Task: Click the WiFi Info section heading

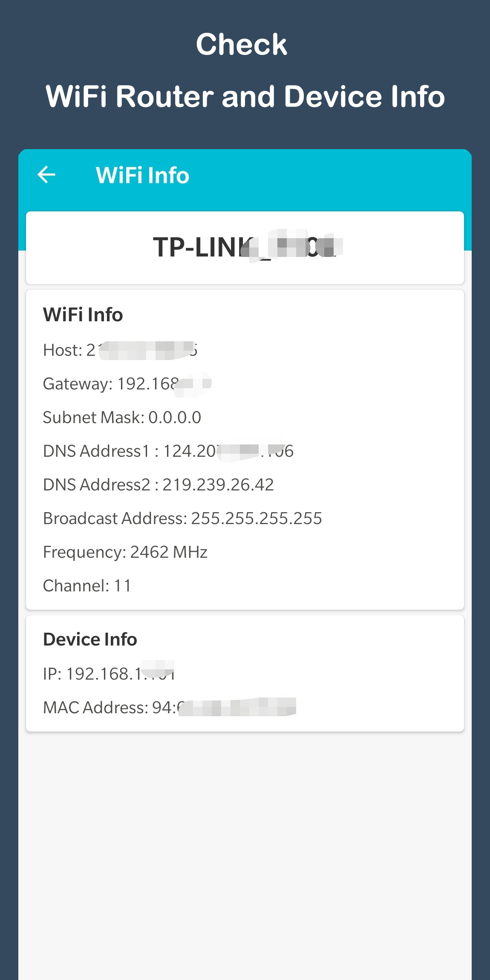Action: (83, 314)
